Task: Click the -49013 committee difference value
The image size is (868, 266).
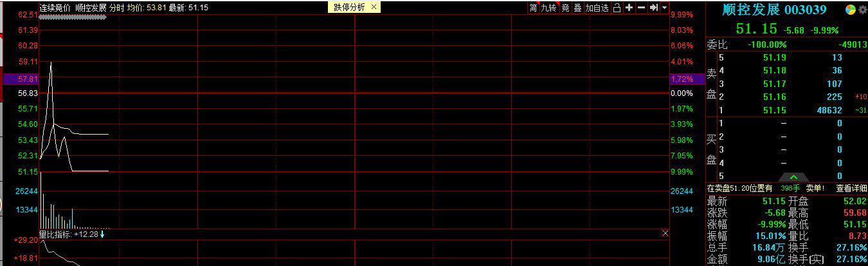Action: [x=853, y=44]
